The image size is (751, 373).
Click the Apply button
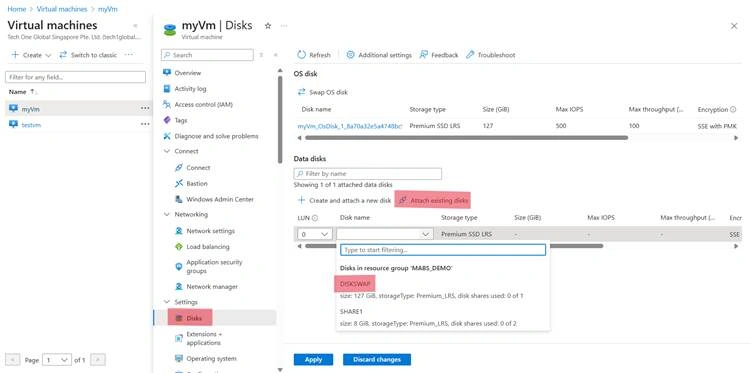pos(313,360)
